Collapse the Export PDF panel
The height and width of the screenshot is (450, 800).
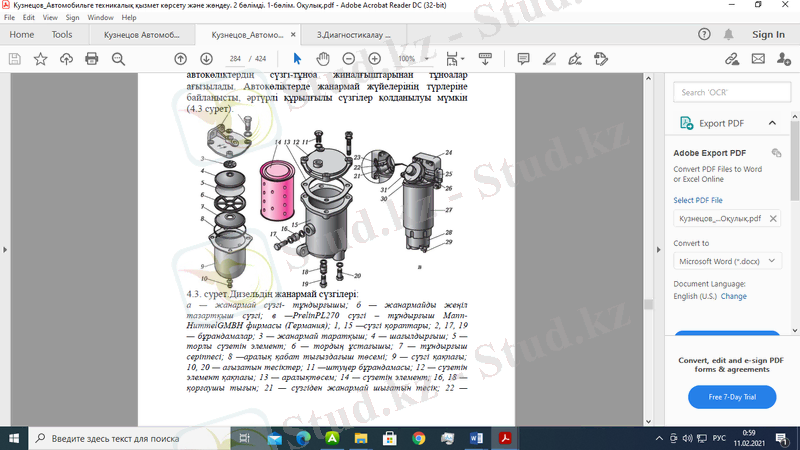[770, 123]
